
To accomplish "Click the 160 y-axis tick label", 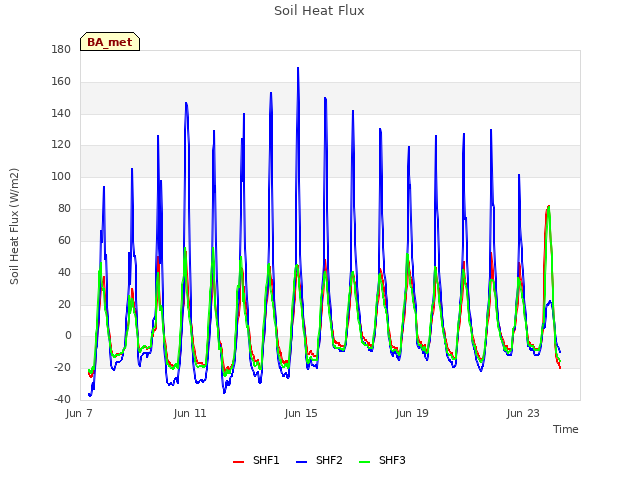I will (61, 82).
